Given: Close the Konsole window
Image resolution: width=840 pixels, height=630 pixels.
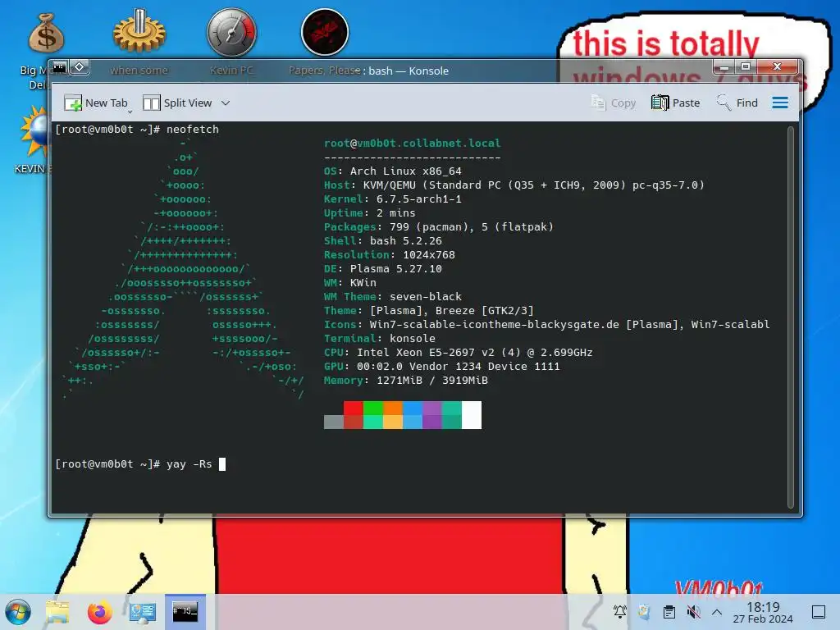Looking at the screenshot, I should click(778, 67).
